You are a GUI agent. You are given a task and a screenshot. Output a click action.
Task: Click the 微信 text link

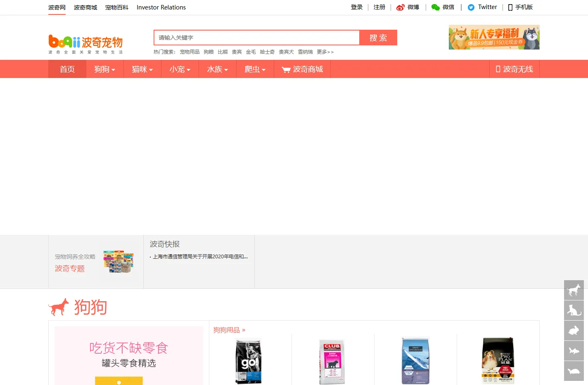click(448, 7)
